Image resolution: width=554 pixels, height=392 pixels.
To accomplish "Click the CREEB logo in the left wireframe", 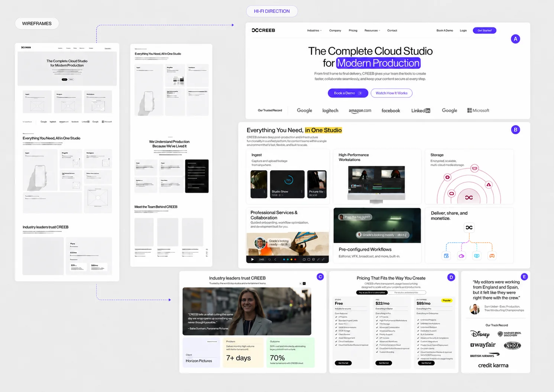I will tap(26, 48).
